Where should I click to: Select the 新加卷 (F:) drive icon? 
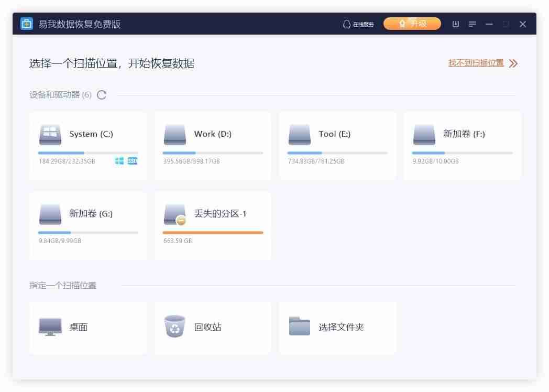424,135
